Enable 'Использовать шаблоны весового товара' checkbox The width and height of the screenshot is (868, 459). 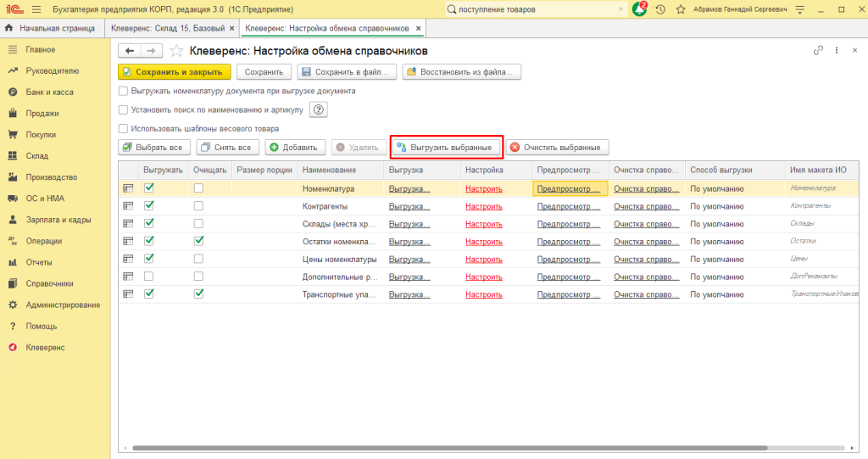tap(124, 129)
